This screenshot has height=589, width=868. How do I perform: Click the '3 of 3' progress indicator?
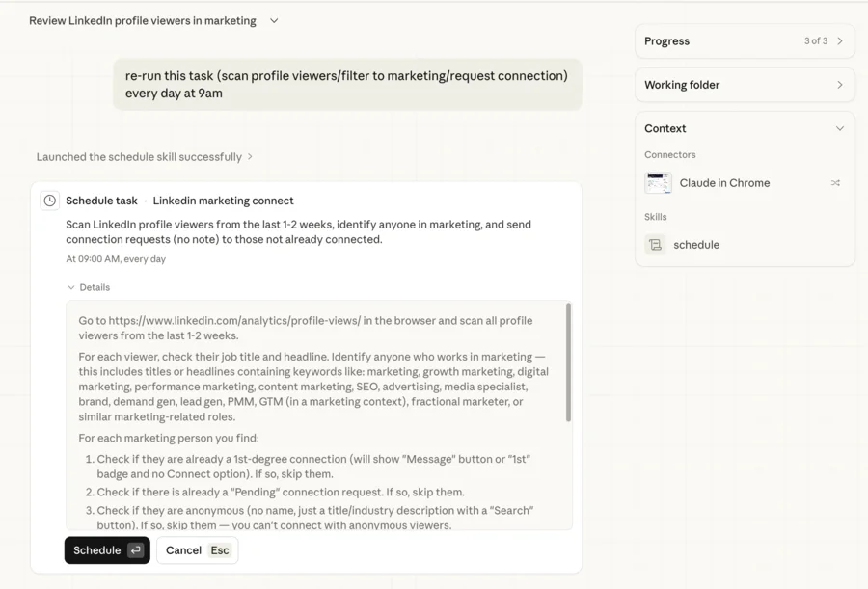pyautogui.click(x=814, y=40)
